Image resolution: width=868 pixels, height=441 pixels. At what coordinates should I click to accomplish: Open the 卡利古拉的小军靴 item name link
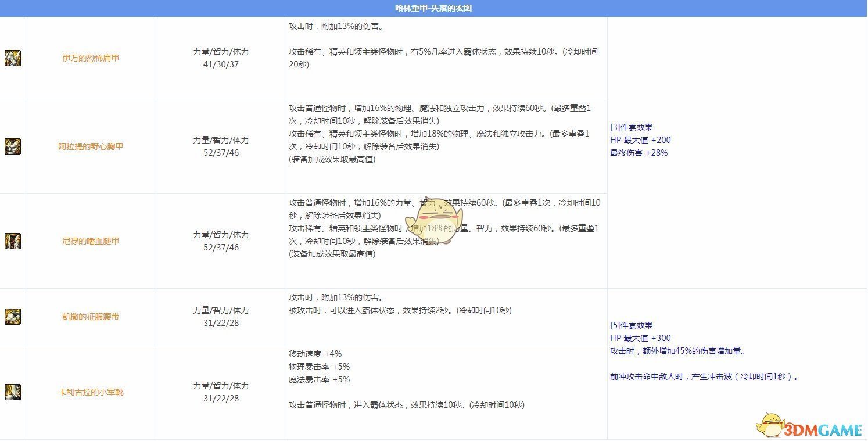coord(91,392)
